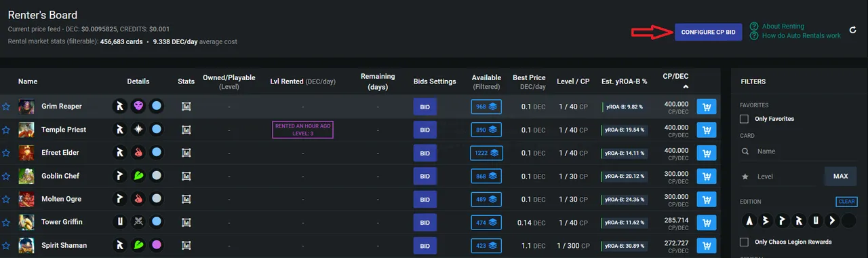Sort table by Name column header
The image size is (868, 258).
pos(28,81)
